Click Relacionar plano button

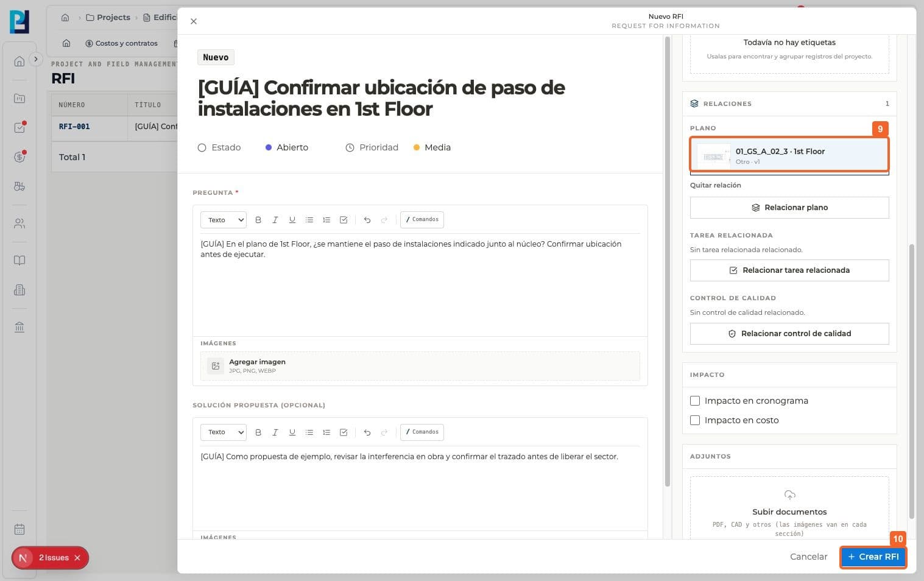789,208
